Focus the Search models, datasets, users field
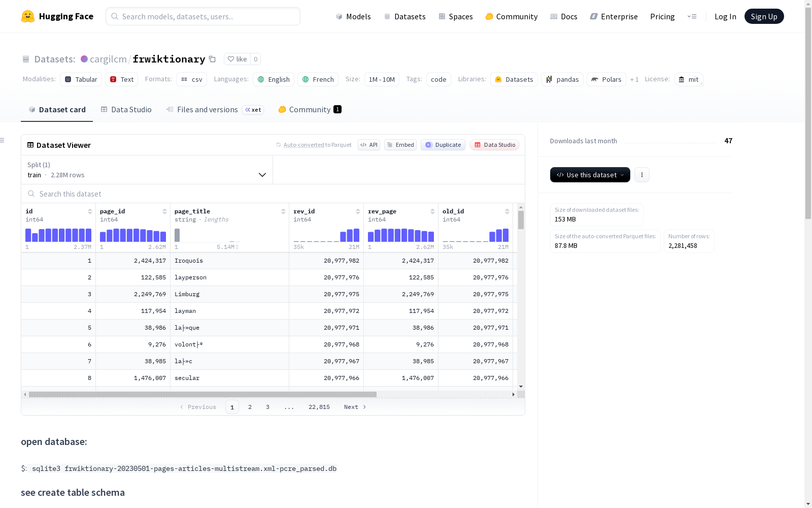Image resolution: width=812 pixels, height=508 pixels. [x=203, y=16]
